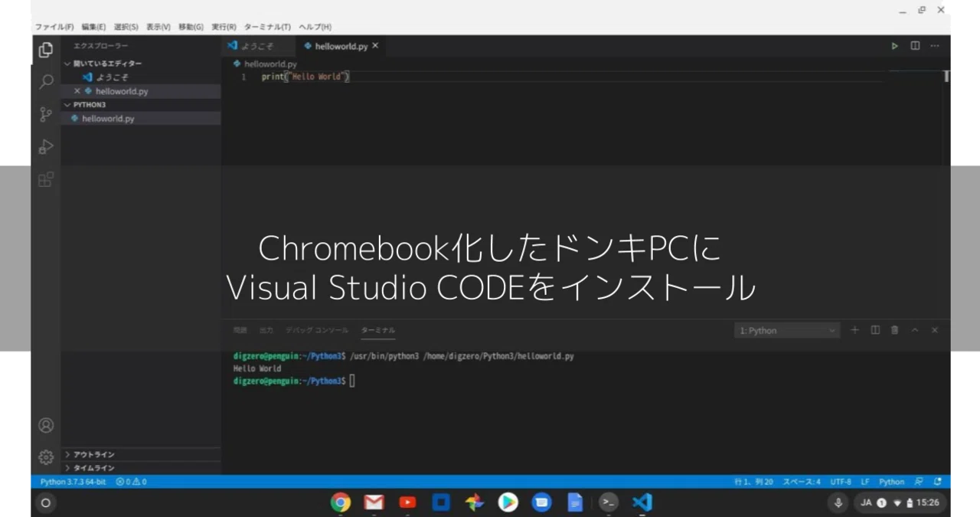Maximize the panel with the up chevron
The height and width of the screenshot is (517, 980).
[x=915, y=330]
